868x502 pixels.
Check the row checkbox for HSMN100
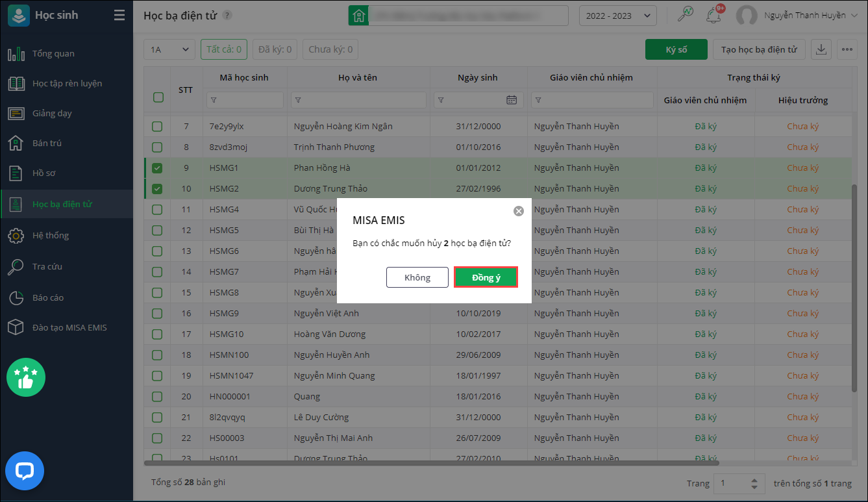pos(157,355)
